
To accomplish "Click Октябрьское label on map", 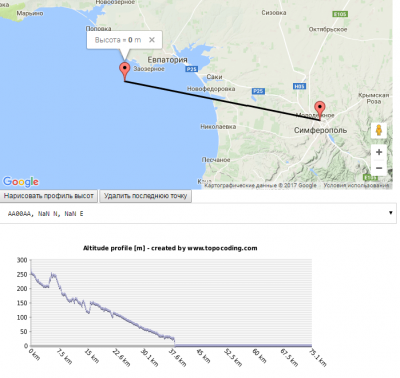I will point(328,29).
